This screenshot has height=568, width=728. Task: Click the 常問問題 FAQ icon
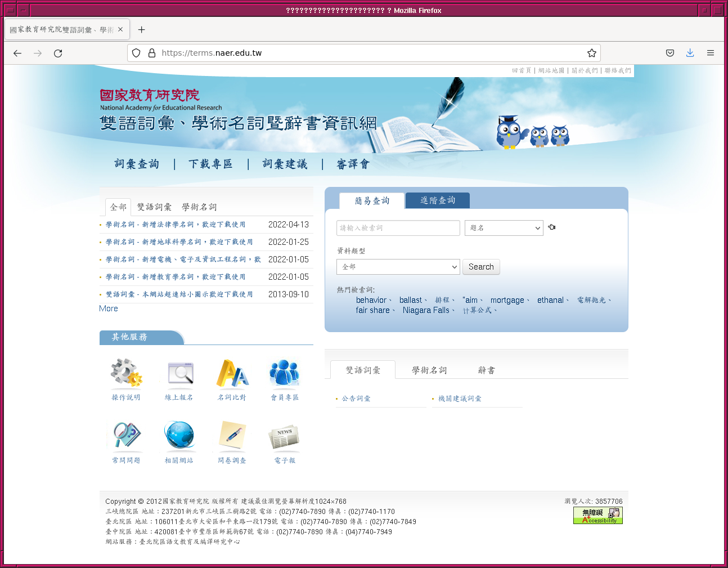click(126, 435)
